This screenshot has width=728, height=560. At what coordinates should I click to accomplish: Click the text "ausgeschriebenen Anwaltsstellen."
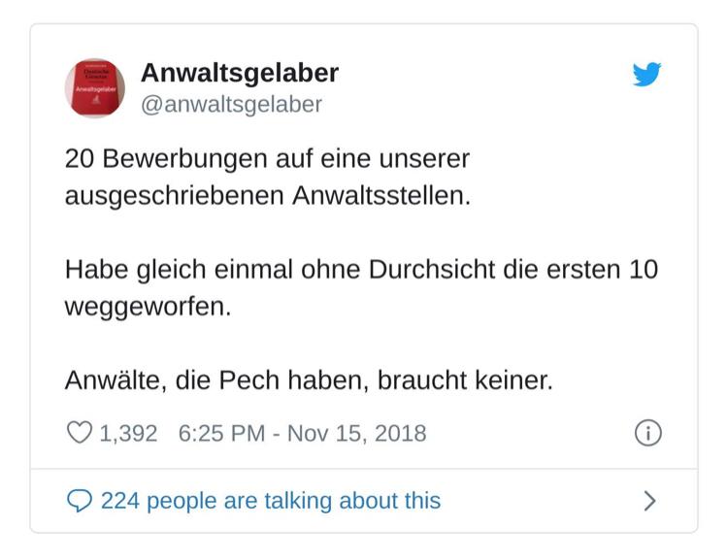click(x=267, y=195)
